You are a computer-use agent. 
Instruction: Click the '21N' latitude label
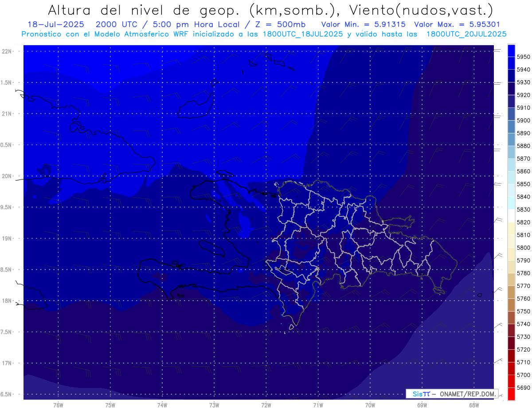pos(7,114)
